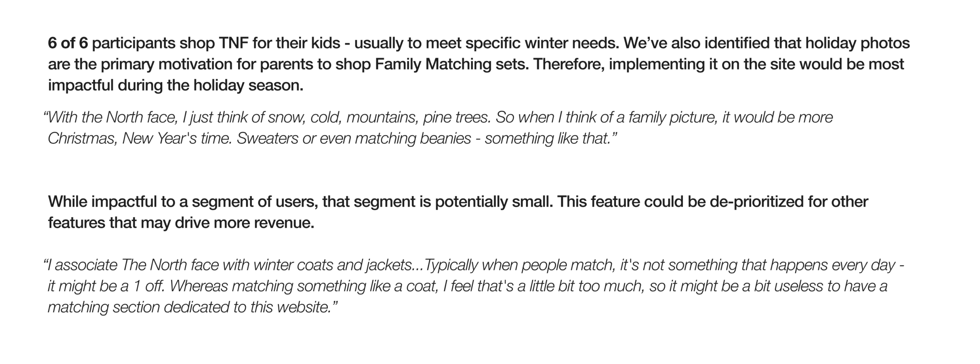Click the phrase "Christmas, New Year's time"
This screenshot has width=980, height=364.
pyautogui.click(x=139, y=138)
